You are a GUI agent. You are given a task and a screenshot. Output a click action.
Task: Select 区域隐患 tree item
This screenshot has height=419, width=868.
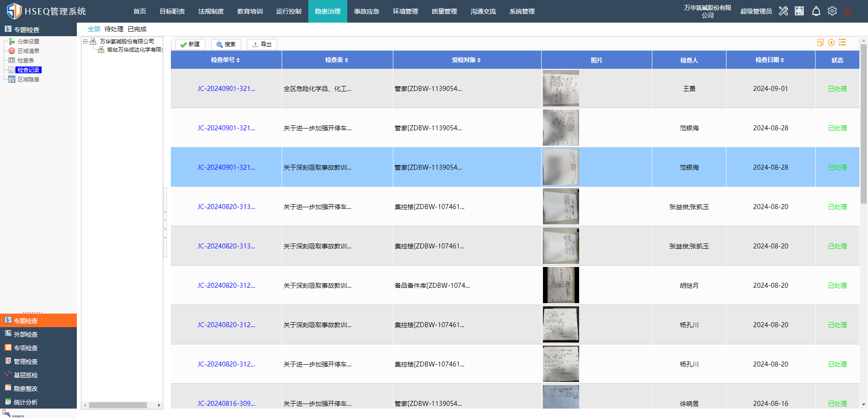pos(28,80)
